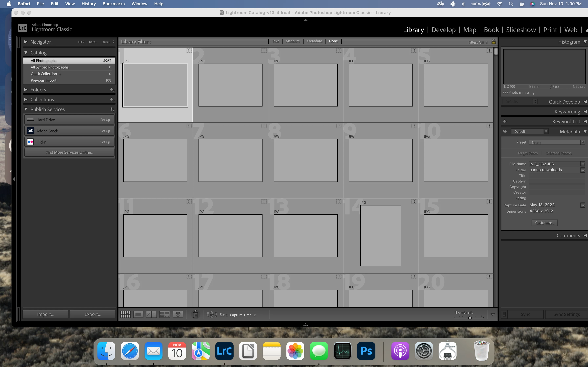Image resolution: width=588 pixels, height=367 pixels.
Task: Open Survey view icon
Action: pos(165,314)
